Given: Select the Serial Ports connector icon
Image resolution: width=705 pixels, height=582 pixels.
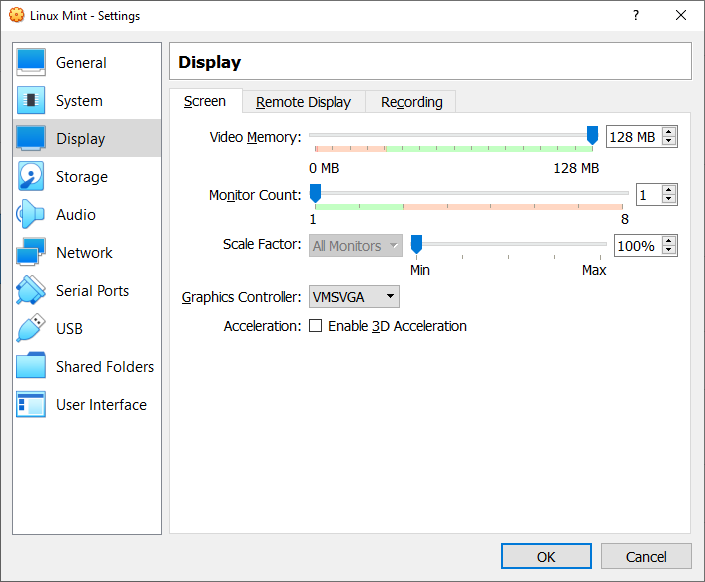Looking at the screenshot, I should point(31,290).
